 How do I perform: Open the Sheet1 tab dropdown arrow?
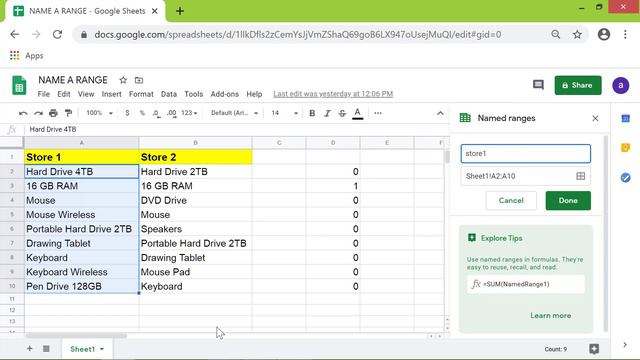click(x=102, y=349)
